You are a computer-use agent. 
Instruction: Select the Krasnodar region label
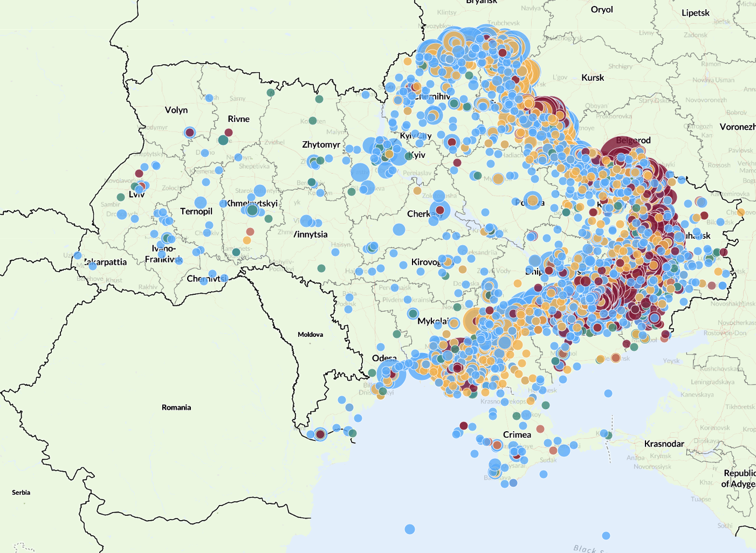tap(664, 444)
